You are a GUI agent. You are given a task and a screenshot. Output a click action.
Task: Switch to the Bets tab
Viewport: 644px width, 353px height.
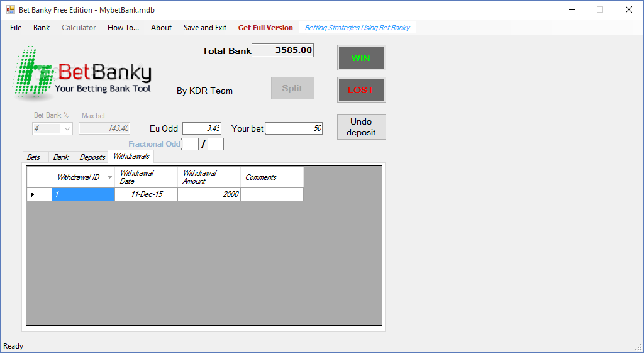(x=34, y=157)
